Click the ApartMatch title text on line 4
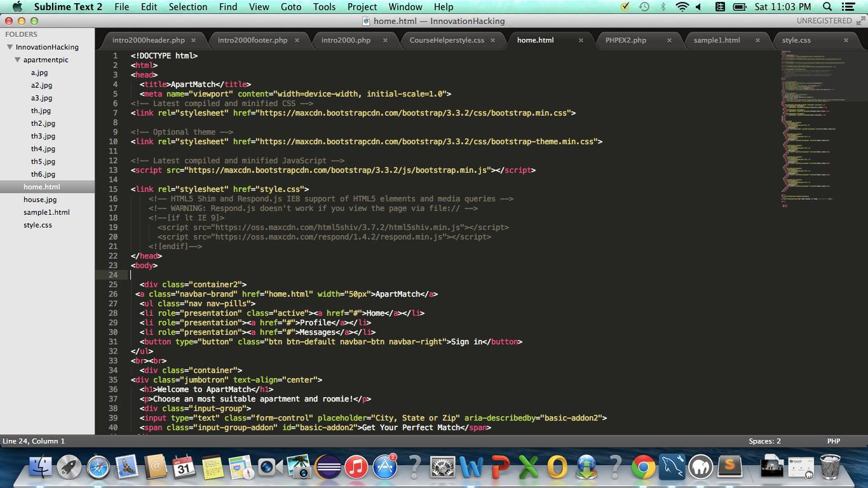Screen dimensions: 868x488 (193, 85)
